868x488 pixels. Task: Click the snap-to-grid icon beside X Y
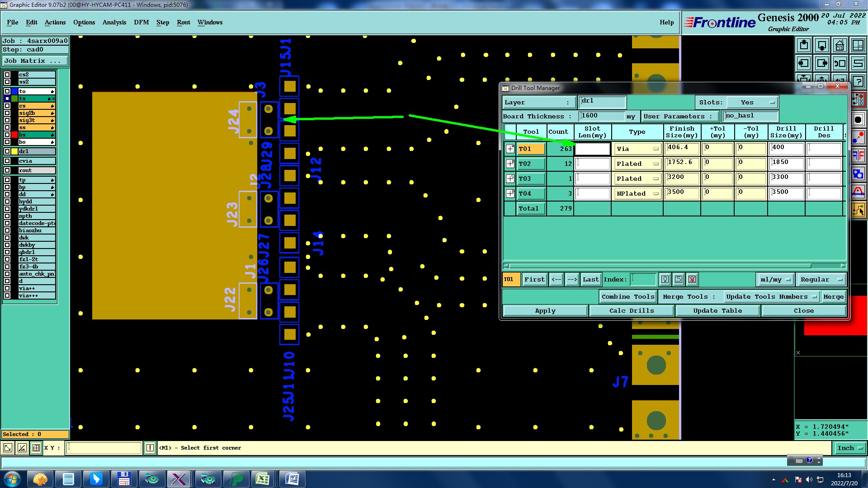pos(36,448)
